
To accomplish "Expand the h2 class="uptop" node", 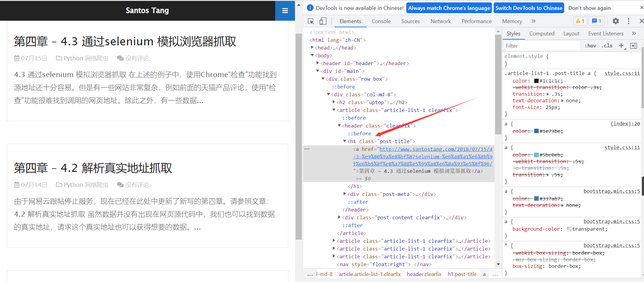I will (334, 102).
